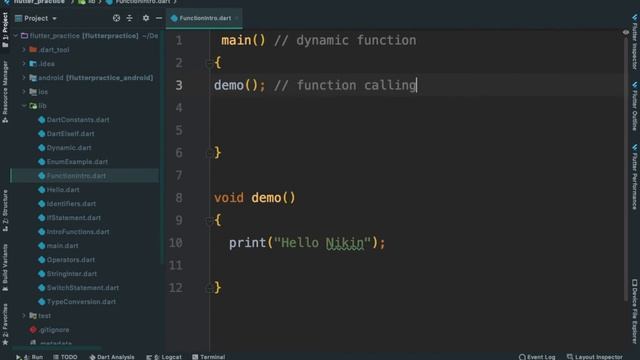
Task: Expand the .idea folder
Action: click(24, 64)
